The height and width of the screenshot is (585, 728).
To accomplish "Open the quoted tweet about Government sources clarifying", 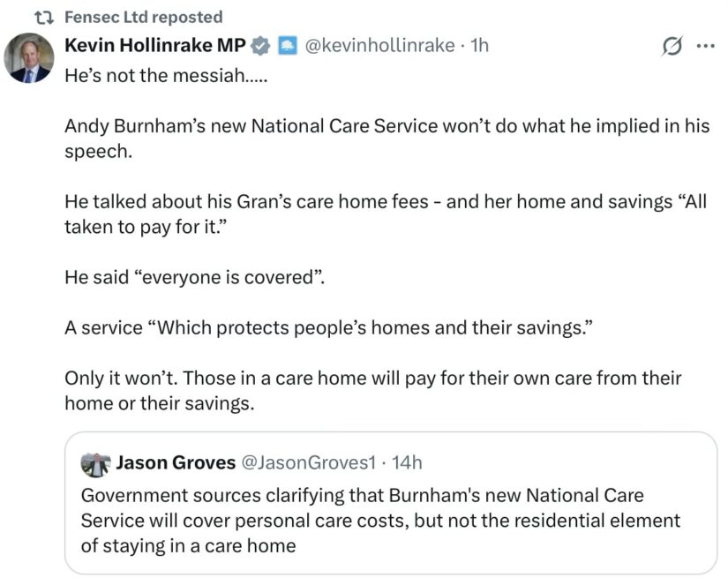I will tap(391, 503).
